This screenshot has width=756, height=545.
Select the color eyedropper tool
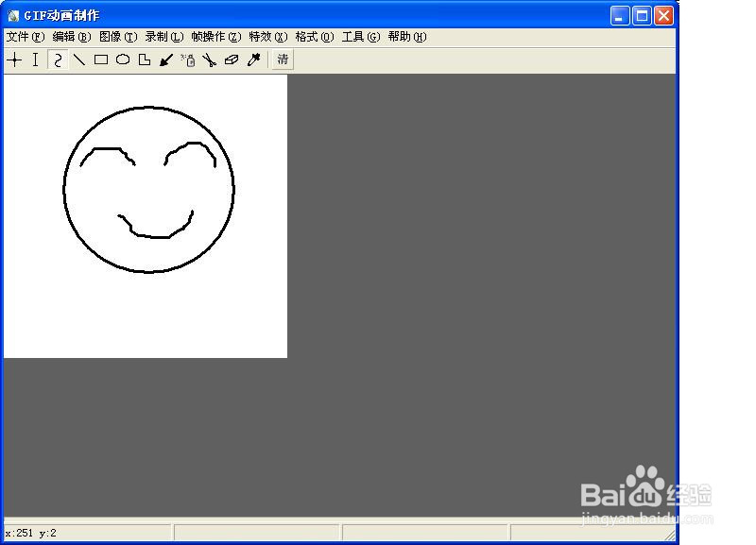253,60
